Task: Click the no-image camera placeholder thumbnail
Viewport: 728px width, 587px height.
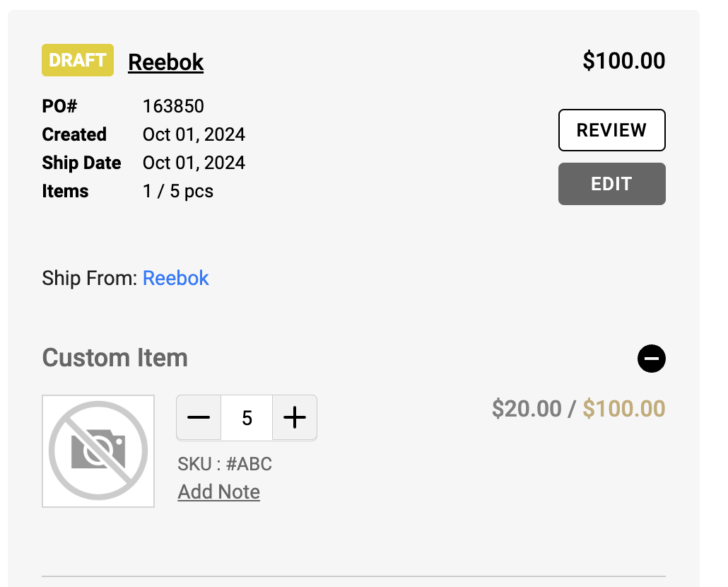Action: coord(98,451)
